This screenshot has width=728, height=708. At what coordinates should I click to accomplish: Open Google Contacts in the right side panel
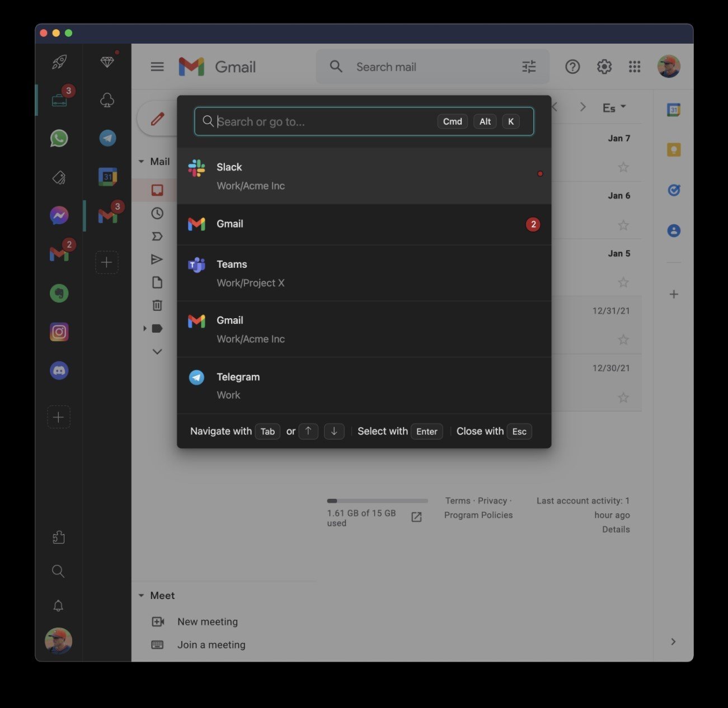point(673,230)
